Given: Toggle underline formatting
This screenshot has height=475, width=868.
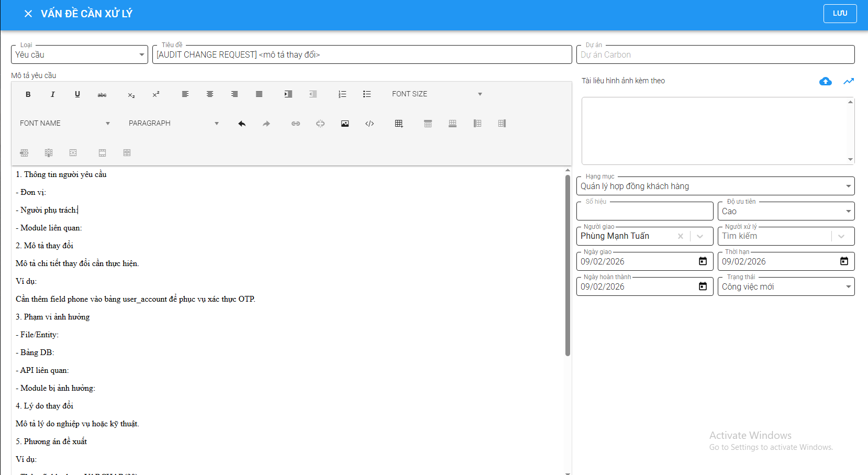Looking at the screenshot, I should [x=77, y=94].
